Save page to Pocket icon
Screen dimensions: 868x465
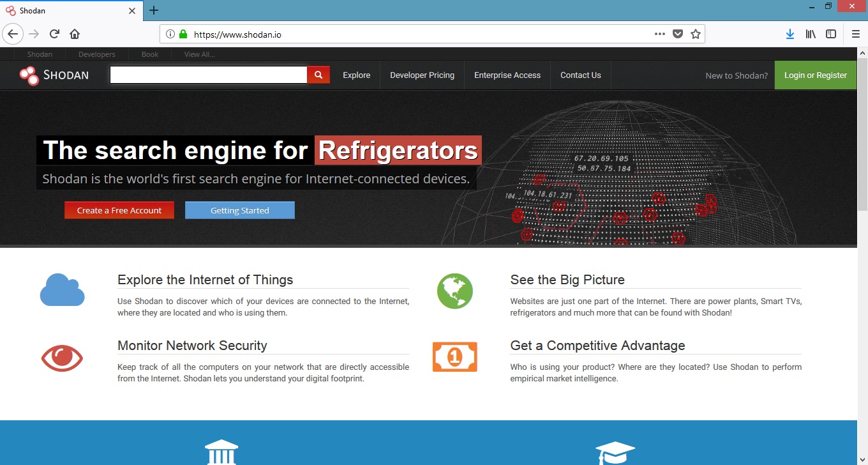click(x=678, y=34)
